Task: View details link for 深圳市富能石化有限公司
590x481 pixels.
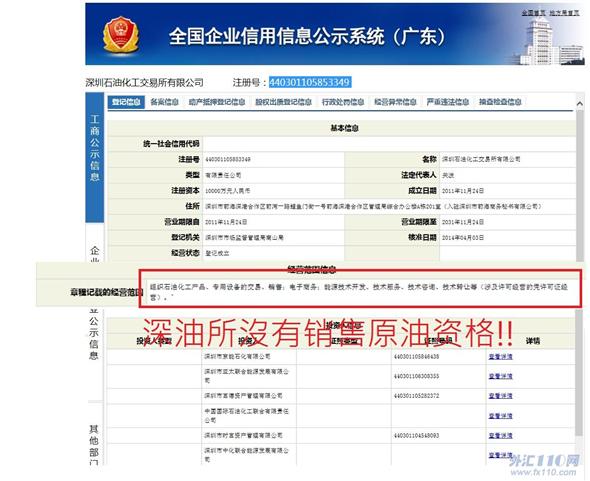Action: [500, 356]
